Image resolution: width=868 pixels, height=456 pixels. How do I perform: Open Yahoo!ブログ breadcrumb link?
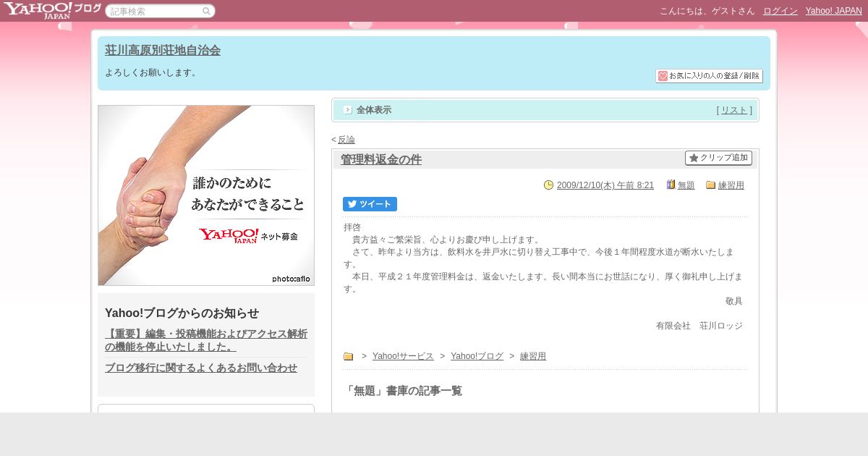pos(477,356)
